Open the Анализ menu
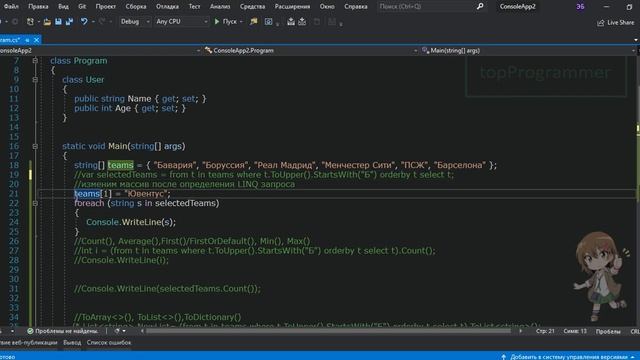Viewport: 640px width, 360px height. click(x=220, y=7)
